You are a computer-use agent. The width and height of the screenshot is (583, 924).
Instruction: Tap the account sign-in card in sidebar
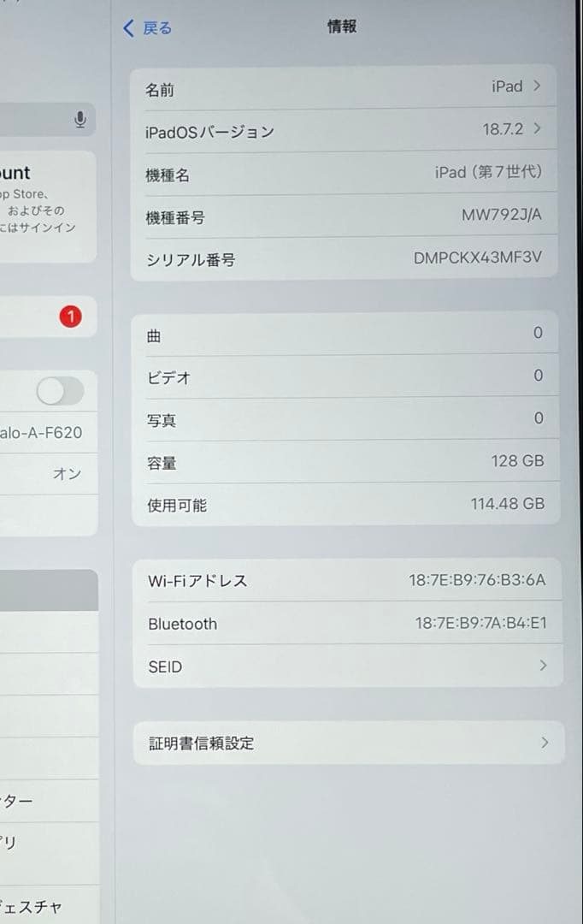(47, 206)
